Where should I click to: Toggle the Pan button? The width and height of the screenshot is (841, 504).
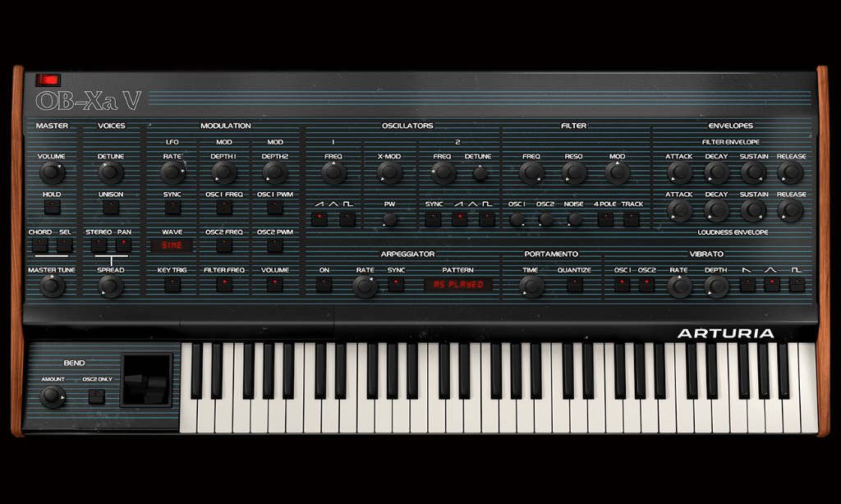point(123,245)
